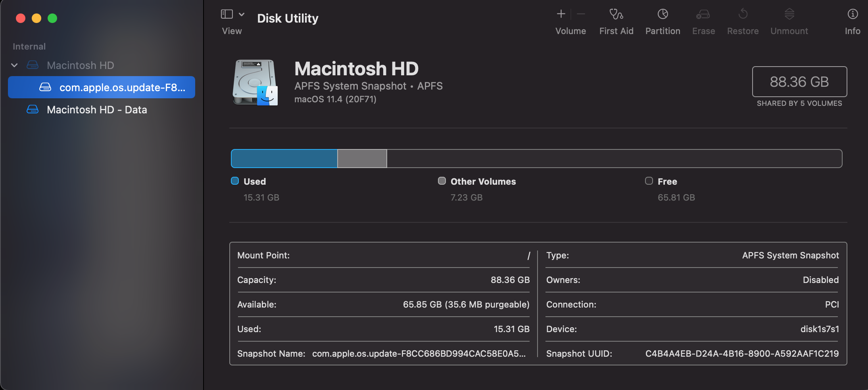Click the truncated Snapshot Name value

419,354
